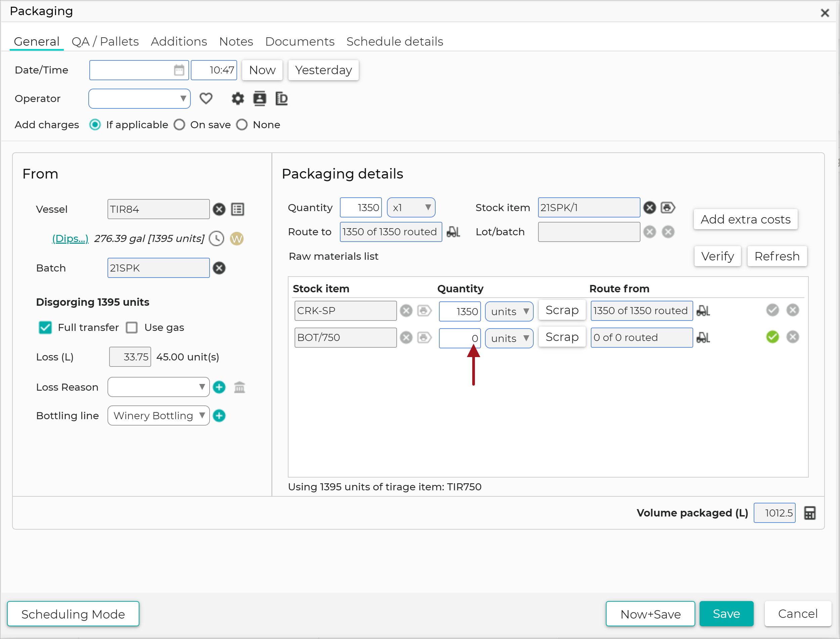Remove the BOT/750 row
Image resolution: width=840 pixels, height=639 pixels.
click(793, 337)
